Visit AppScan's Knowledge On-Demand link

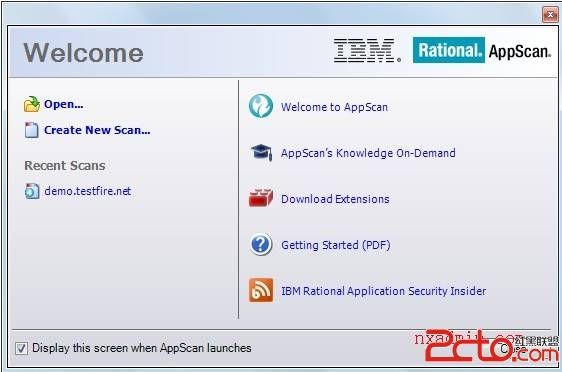(368, 153)
